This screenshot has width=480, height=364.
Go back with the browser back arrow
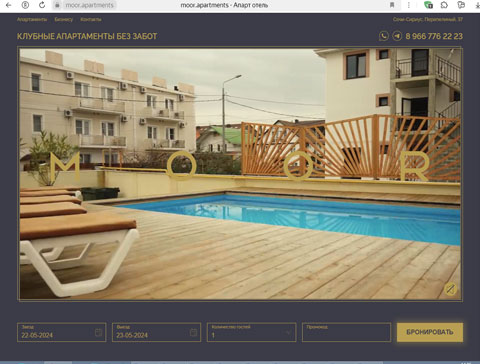click(x=9, y=5)
